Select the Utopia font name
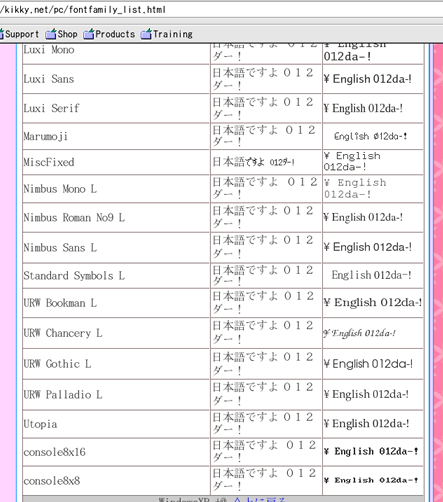443x502 pixels. (40, 424)
